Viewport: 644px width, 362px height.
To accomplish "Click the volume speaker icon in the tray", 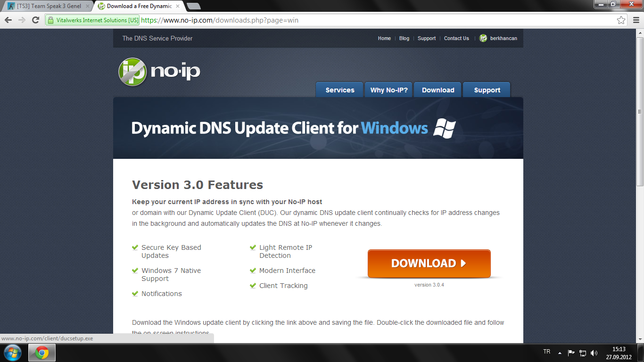I will tap(594, 353).
